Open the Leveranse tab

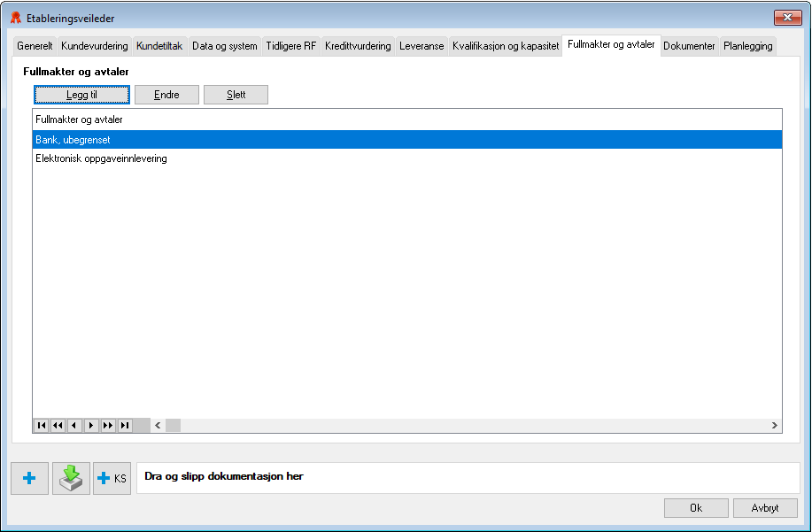pyautogui.click(x=421, y=46)
